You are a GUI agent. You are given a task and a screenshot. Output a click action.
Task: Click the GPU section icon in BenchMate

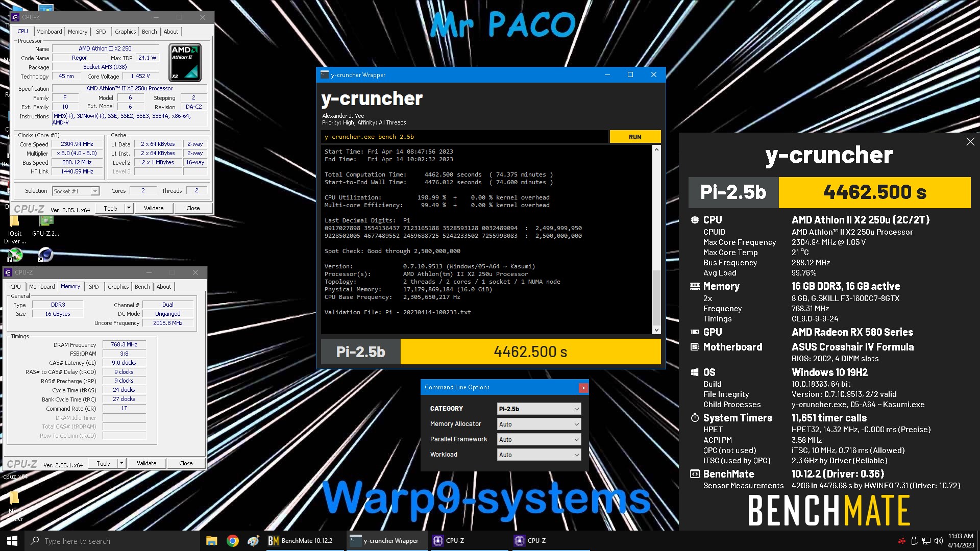(x=695, y=332)
